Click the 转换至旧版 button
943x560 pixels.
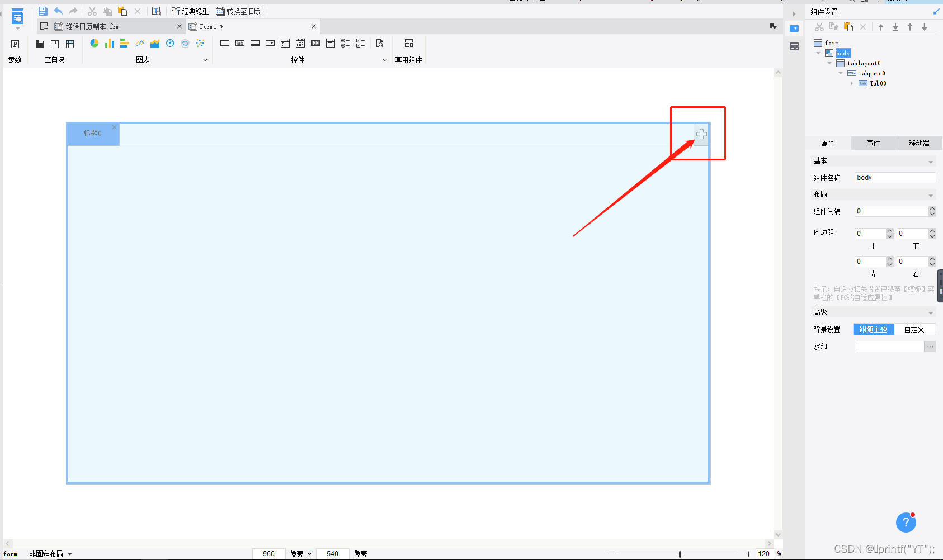pos(239,11)
